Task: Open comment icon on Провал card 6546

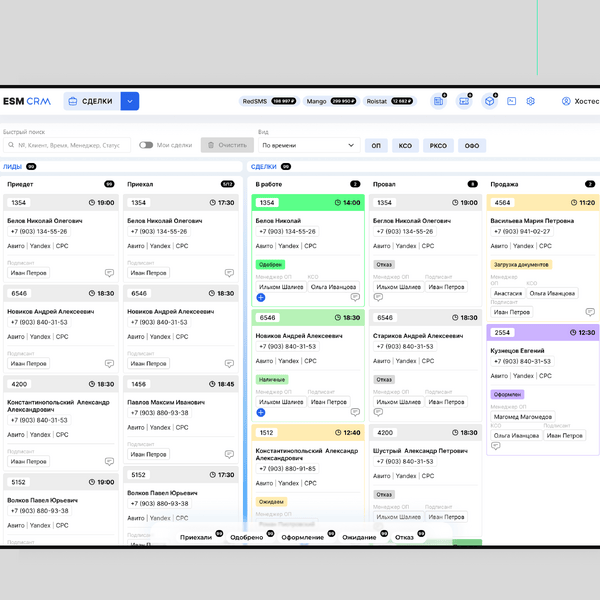Action: click(378, 412)
